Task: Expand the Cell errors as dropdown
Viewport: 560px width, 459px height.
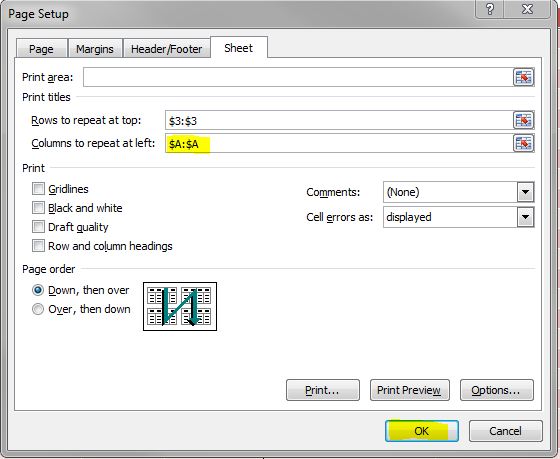Action: [x=525, y=217]
